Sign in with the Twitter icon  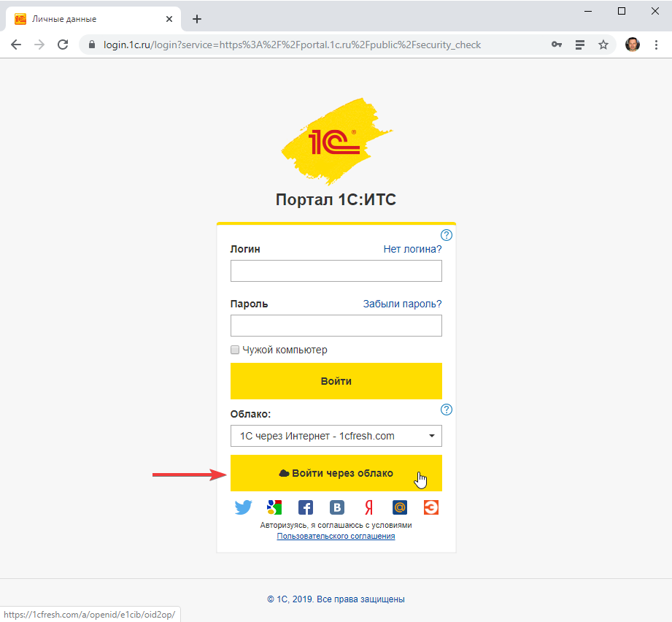tap(243, 507)
